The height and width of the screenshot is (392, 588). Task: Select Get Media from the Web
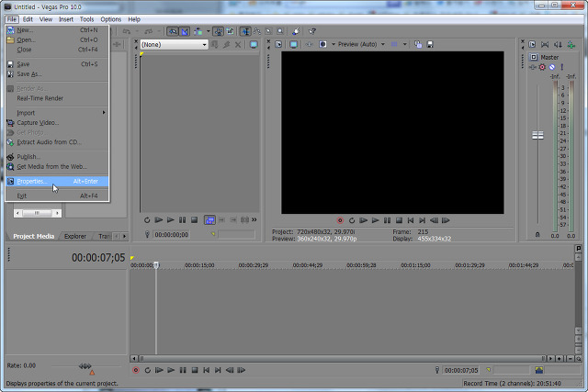(57, 166)
